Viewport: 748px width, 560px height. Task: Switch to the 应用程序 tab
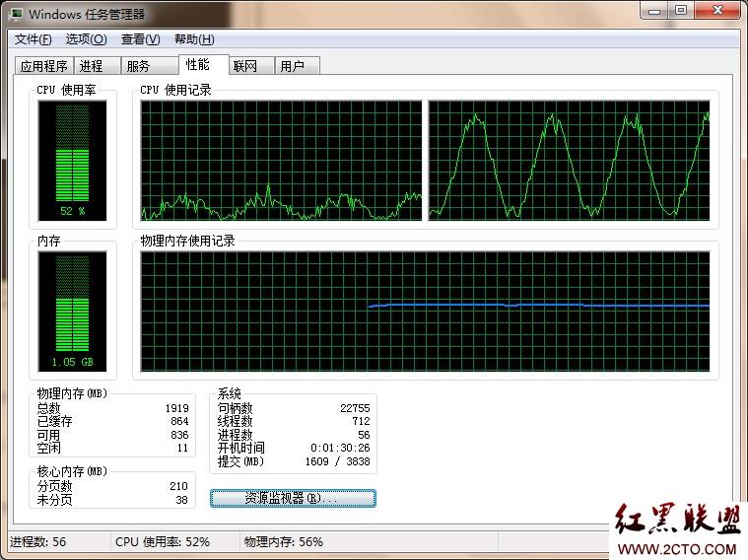point(44,66)
